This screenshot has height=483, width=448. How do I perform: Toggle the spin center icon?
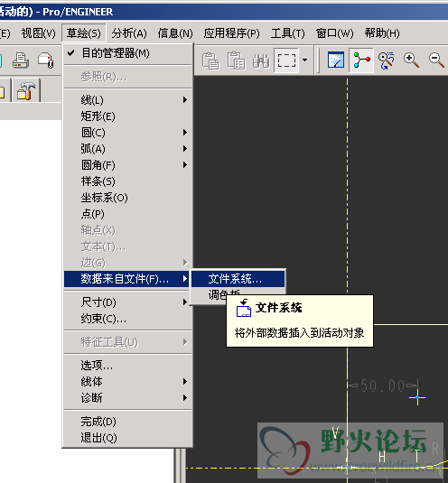coord(361,60)
